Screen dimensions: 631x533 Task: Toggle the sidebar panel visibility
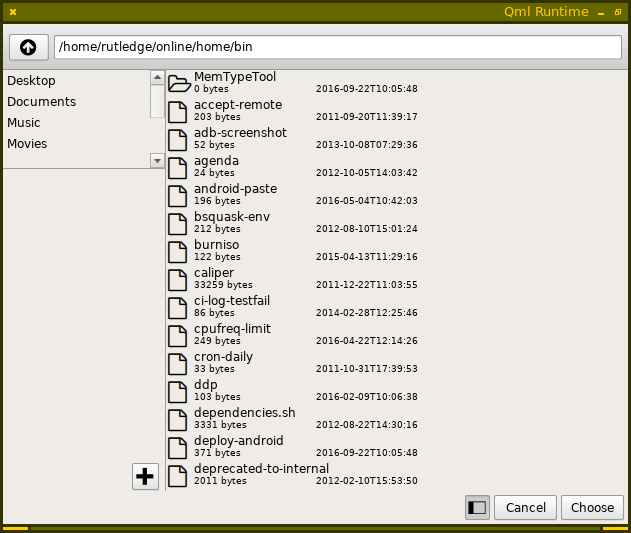(477, 508)
